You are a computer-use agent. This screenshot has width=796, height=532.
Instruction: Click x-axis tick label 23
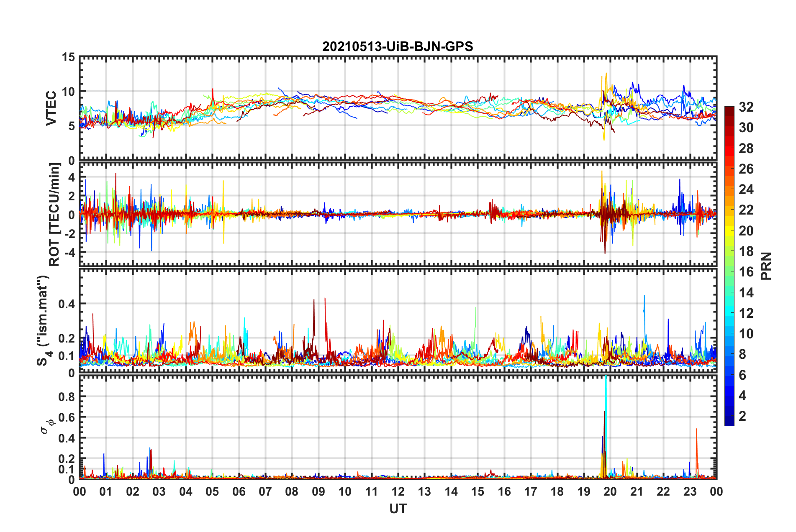click(x=690, y=491)
